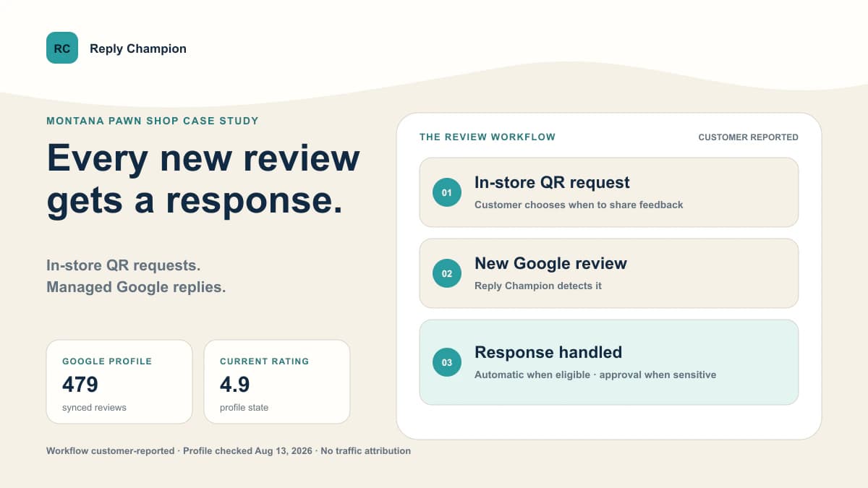Click the GOOGLE PROFILE card label
The image size is (868, 488).
pos(107,361)
